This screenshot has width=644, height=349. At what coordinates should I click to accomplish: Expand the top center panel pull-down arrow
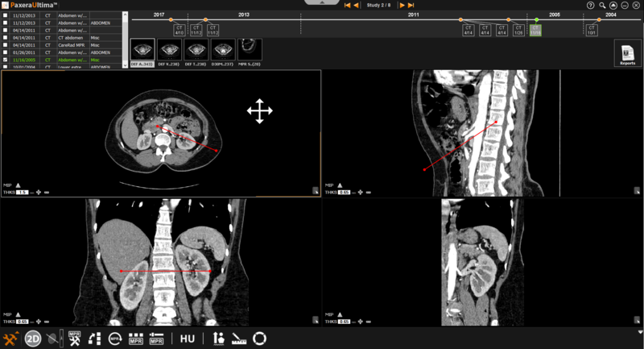click(323, 3)
